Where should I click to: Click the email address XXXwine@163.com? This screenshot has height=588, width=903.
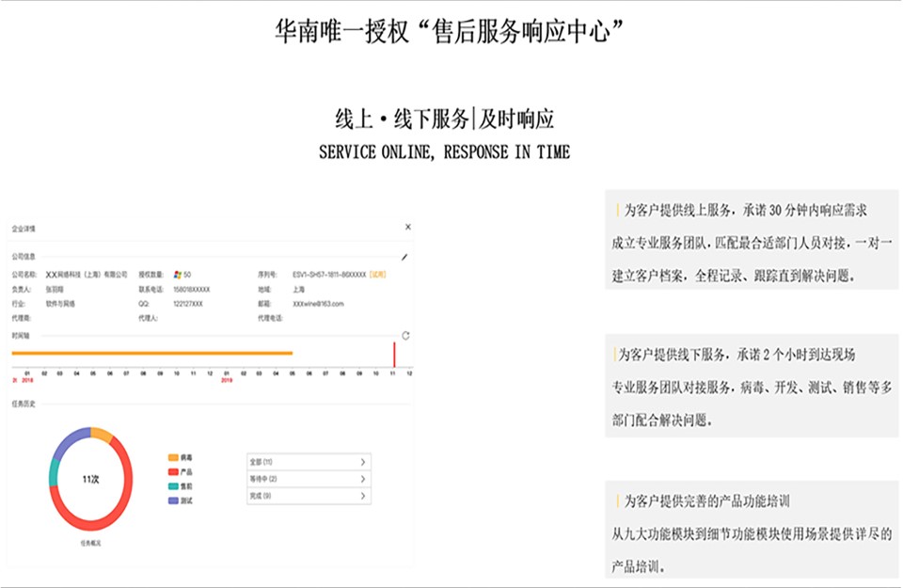(x=318, y=305)
